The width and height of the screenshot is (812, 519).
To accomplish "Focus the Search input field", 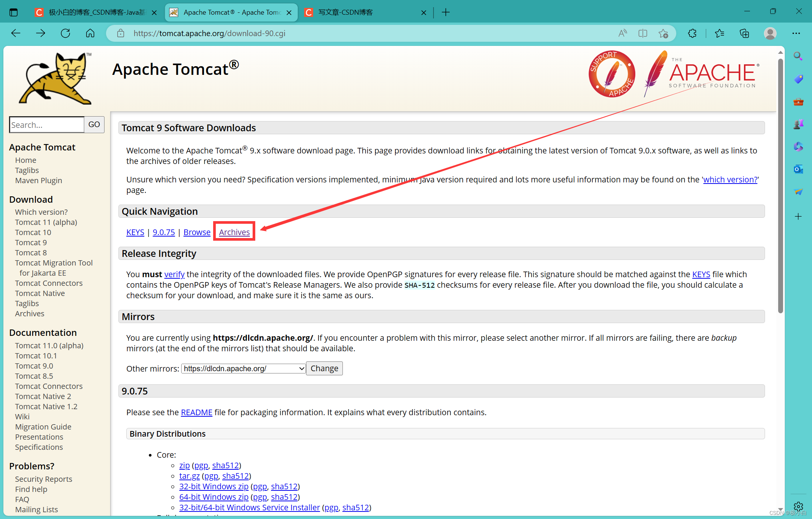I will tap(47, 124).
